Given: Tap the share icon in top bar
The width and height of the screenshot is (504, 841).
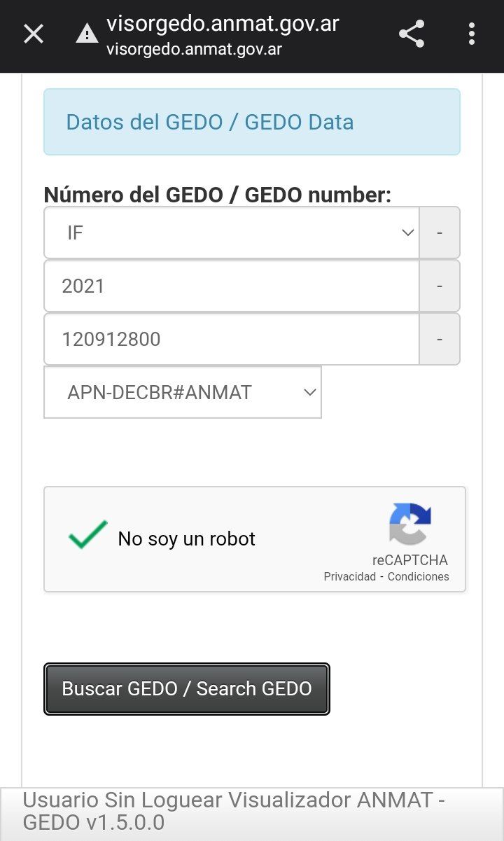Looking at the screenshot, I should pyautogui.click(x=412, y=34).
